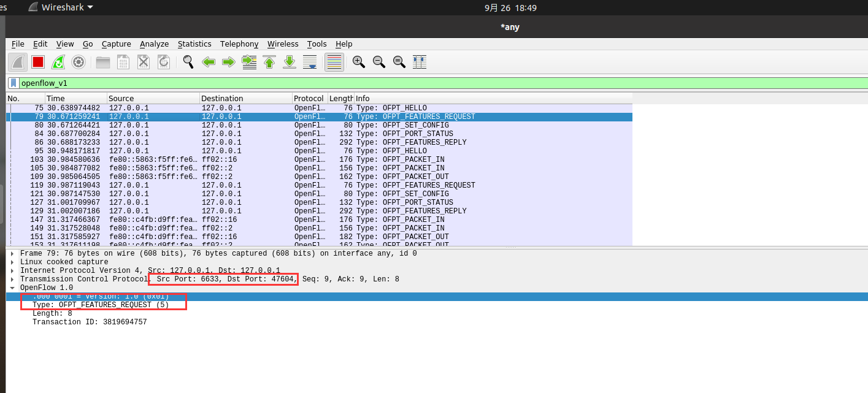Open the Help menu
868x393 pixels.
344,44
